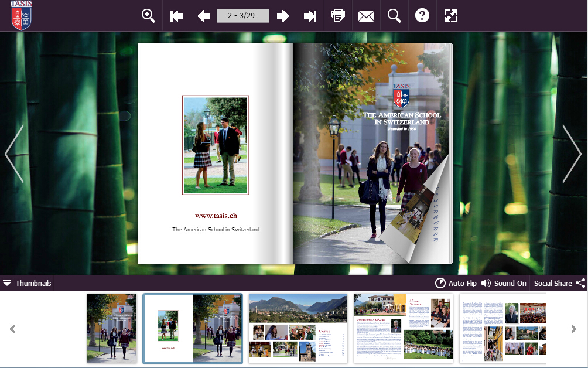Flip to previous page with large left chevron

(x=15, y=154)
